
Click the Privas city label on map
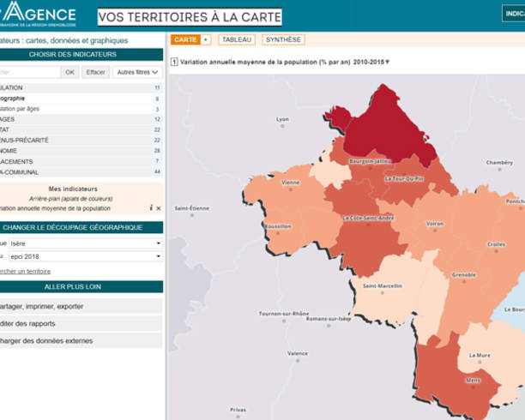[238, 410]
